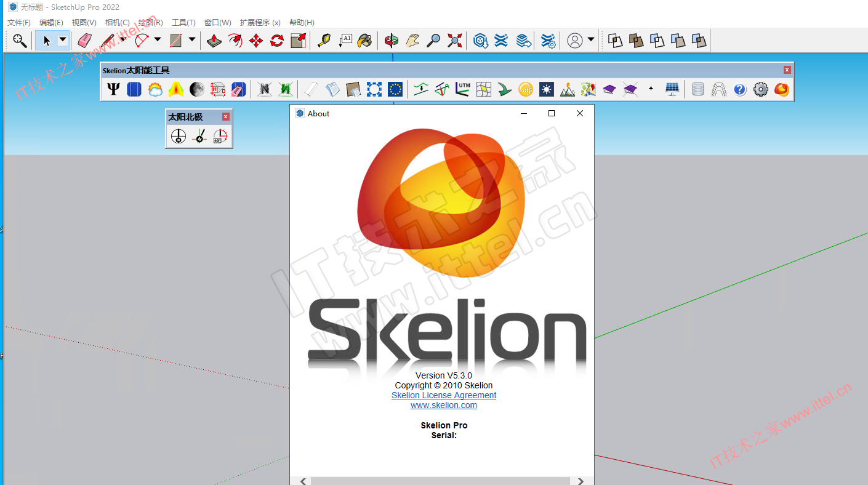Click the blue solar panel insert icon

point(134,89)
